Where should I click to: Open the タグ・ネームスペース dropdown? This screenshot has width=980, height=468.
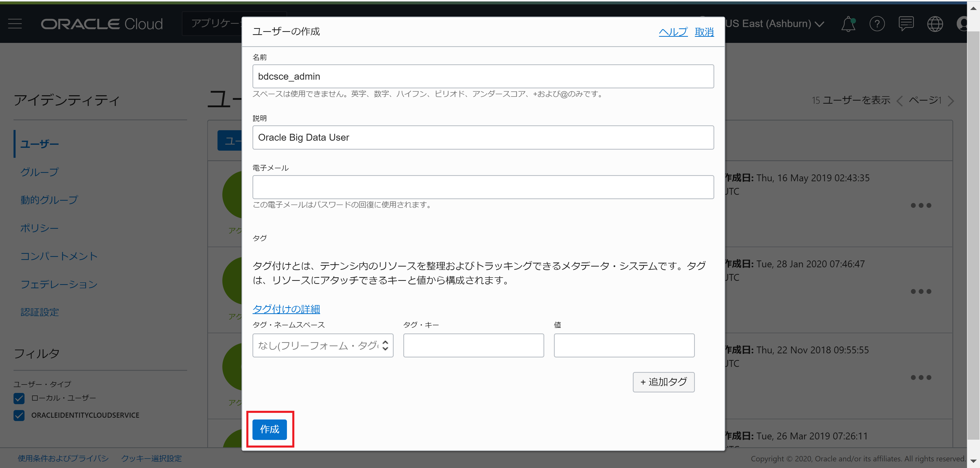point(323,345)
